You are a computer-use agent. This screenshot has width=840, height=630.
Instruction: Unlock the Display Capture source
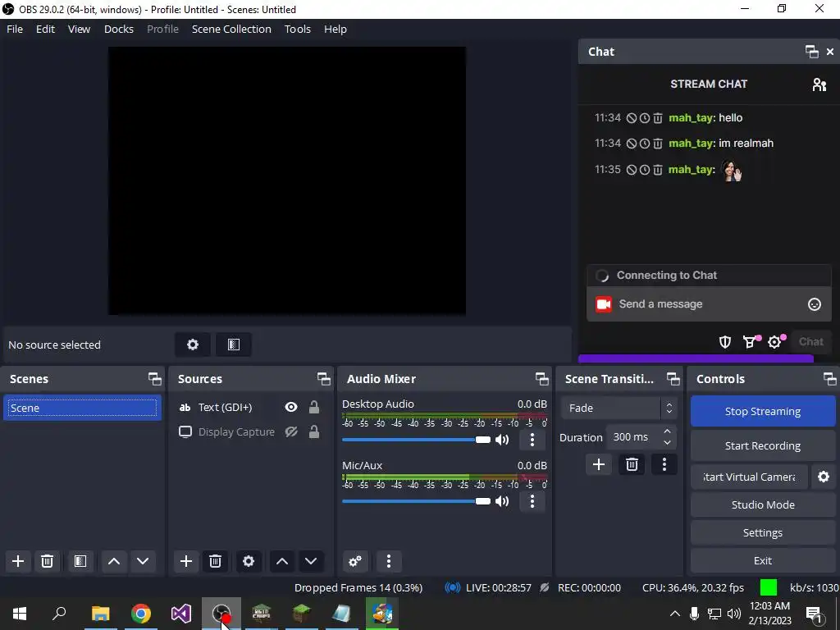pos(314,431)
